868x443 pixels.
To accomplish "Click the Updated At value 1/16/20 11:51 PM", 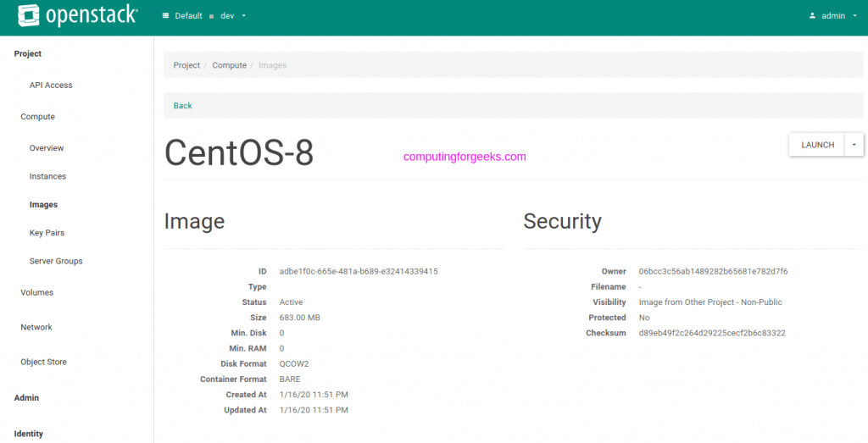I will [314, 410].
